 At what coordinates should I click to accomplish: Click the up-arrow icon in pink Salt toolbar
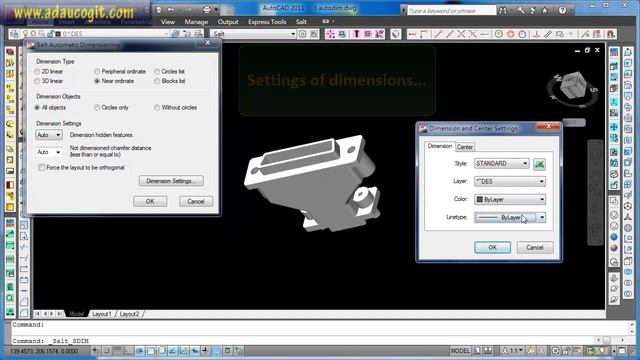tap(356, 34)
